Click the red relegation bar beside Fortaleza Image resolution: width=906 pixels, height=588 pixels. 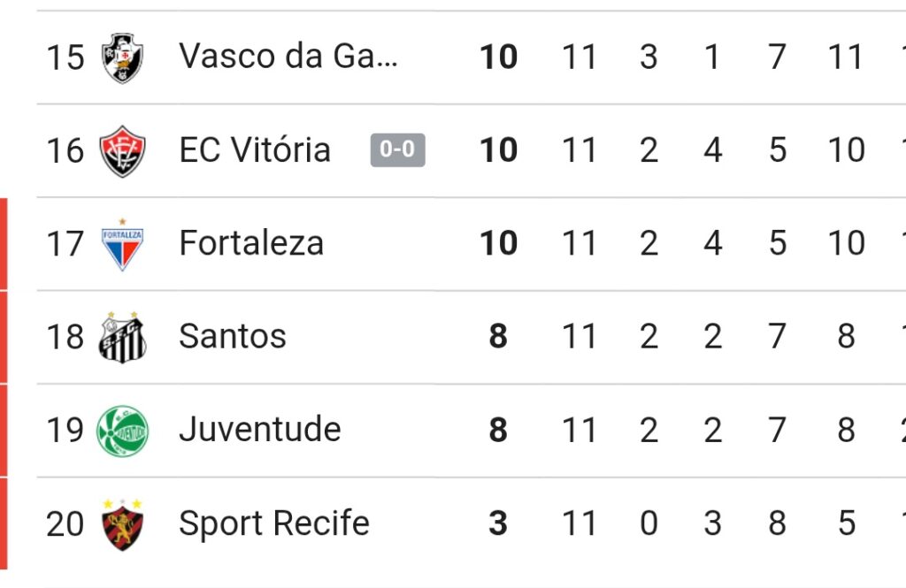click(x=4, y=244)
